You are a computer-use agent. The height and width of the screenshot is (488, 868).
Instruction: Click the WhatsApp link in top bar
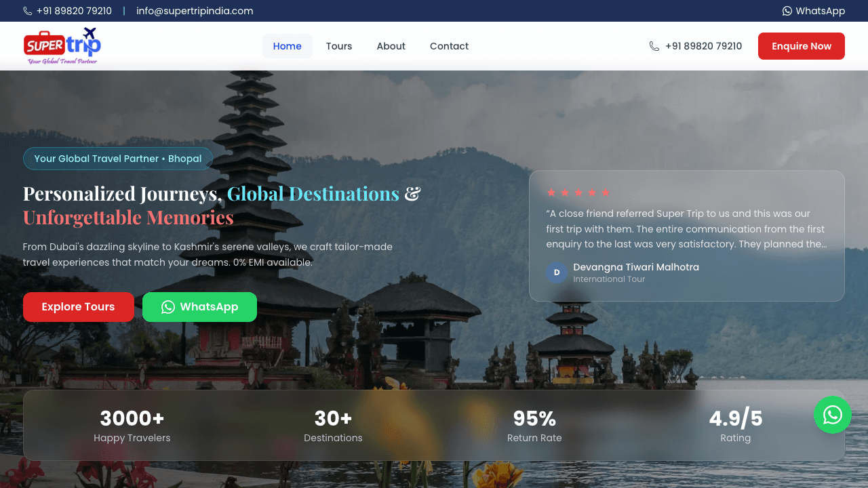click(x=814, y=11)
